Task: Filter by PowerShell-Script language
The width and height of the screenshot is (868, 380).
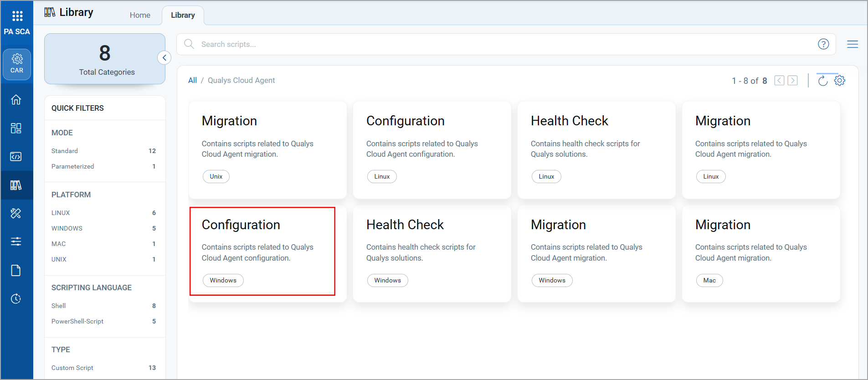Action: click(77, 321)
